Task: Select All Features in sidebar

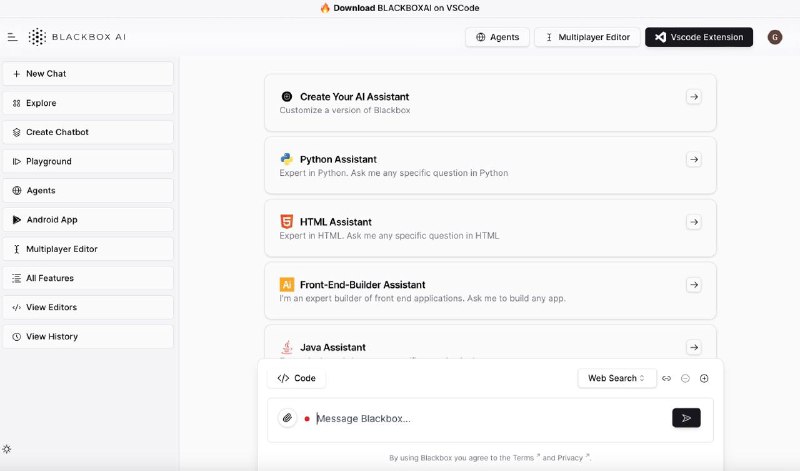Action: coord(88,278)
